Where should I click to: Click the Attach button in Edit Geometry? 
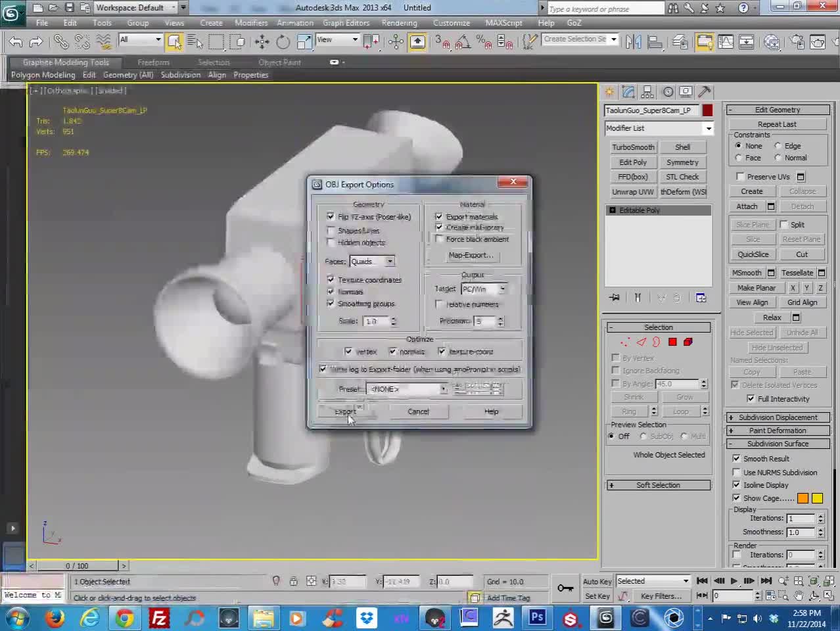coord(747,206)
